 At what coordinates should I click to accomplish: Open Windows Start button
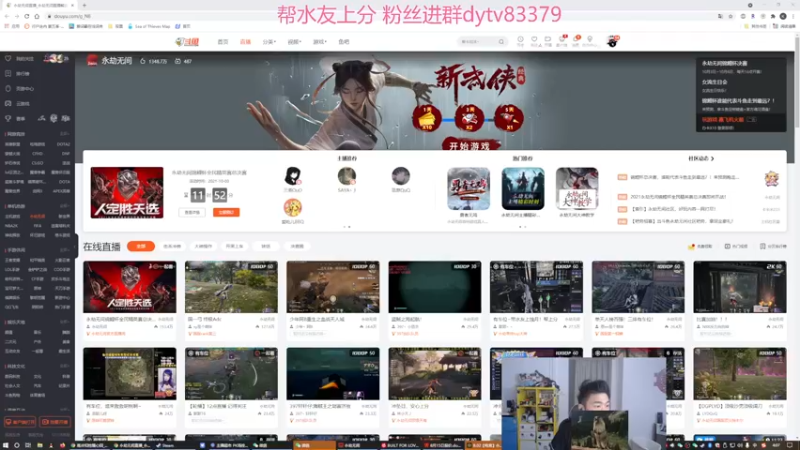tap(5, 445)
